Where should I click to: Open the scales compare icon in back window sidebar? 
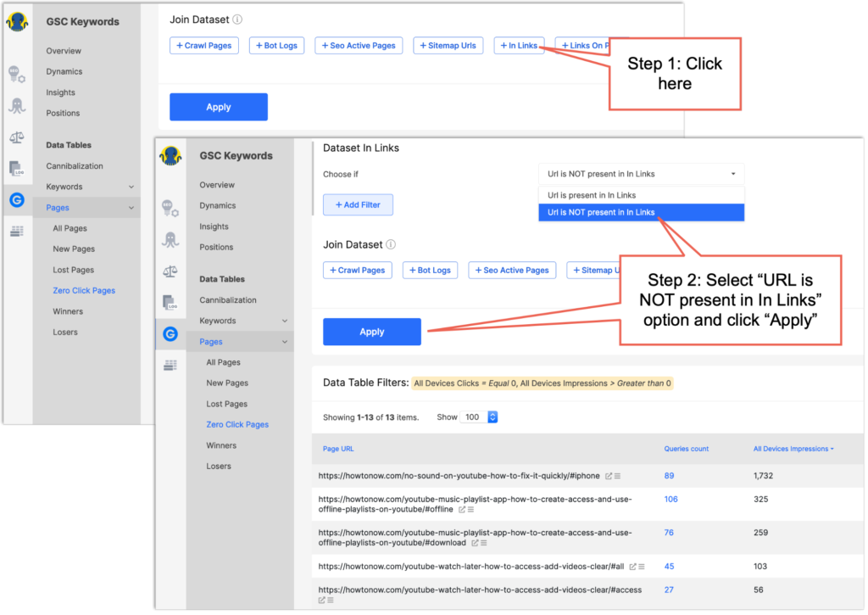tap(17, 137)
